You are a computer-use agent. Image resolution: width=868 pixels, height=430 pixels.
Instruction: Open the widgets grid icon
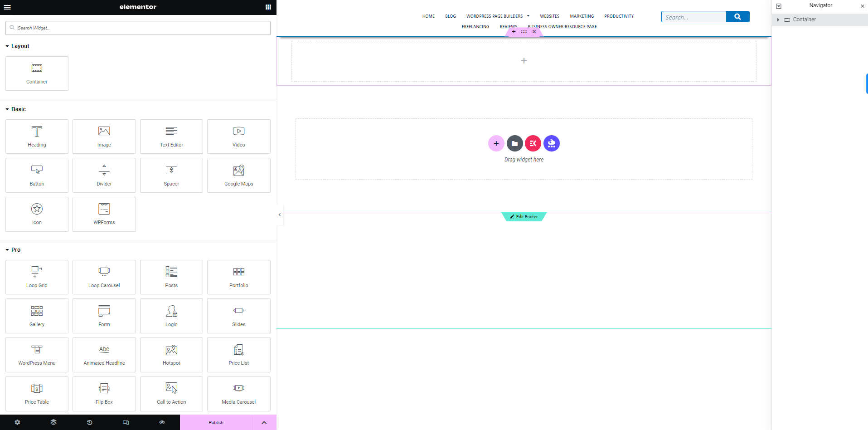tap(268, 7)
